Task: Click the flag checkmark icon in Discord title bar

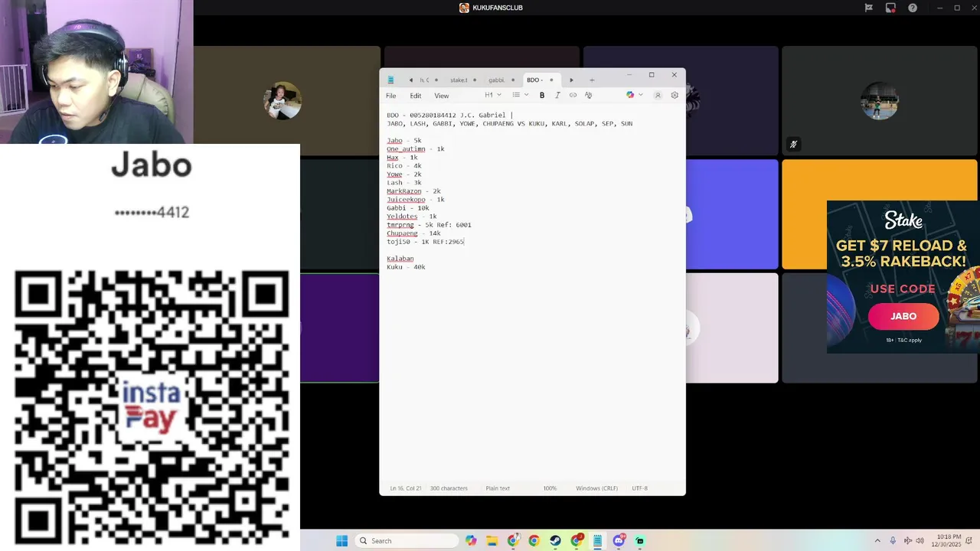Action: click(x=868, y=8)
